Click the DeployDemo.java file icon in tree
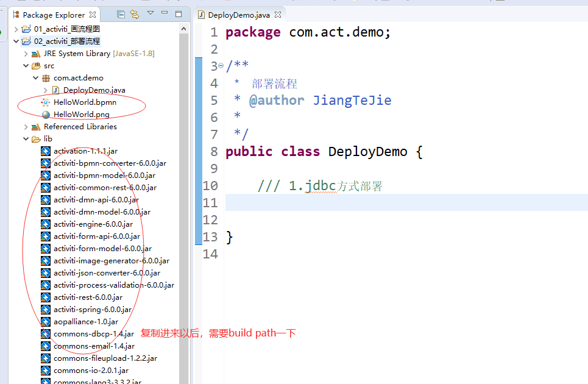Screen dimensions: 588x384 (x=55, y=90)
